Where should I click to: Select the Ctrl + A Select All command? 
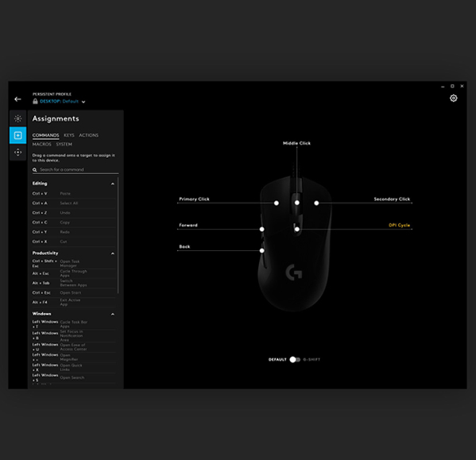point(74,203)
